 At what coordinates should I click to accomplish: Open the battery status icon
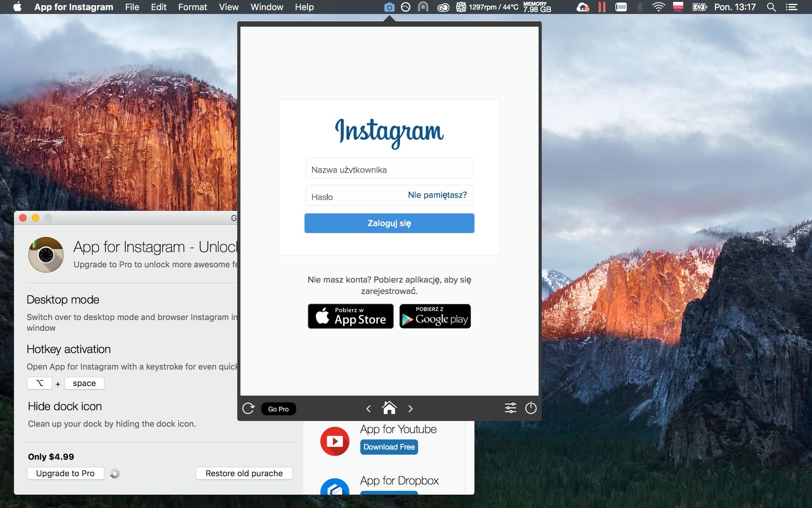coord(699,7)
